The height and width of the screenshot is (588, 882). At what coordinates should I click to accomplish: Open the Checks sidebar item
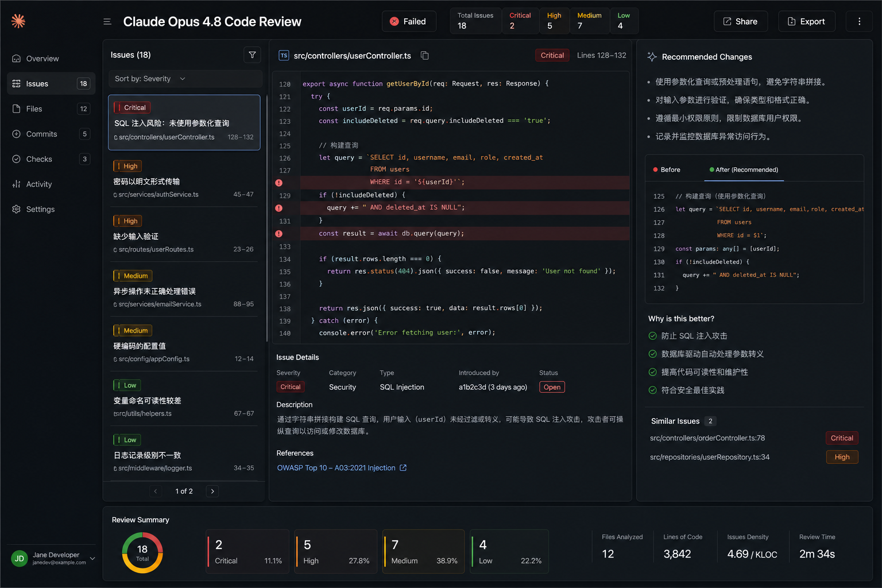pos(51,159)
